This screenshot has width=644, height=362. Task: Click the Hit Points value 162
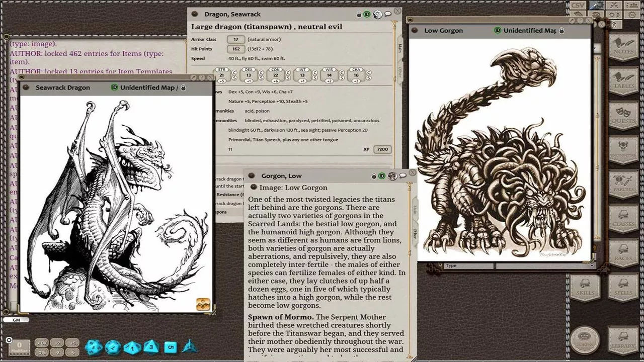pos(236,49)
